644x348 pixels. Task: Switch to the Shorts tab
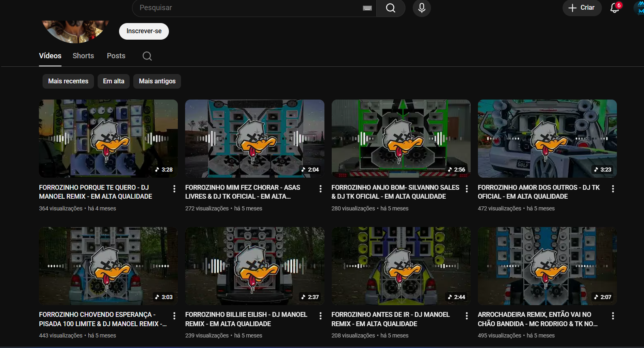(83, 56)
